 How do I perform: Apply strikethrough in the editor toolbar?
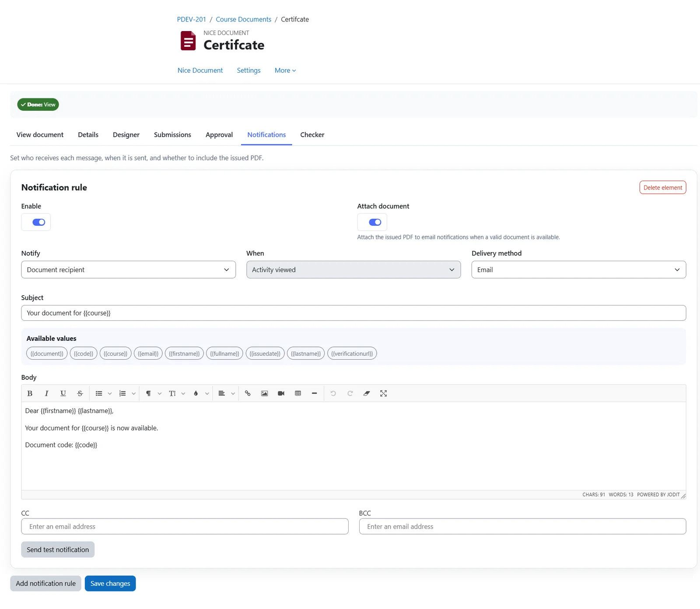tap(80, 393)
